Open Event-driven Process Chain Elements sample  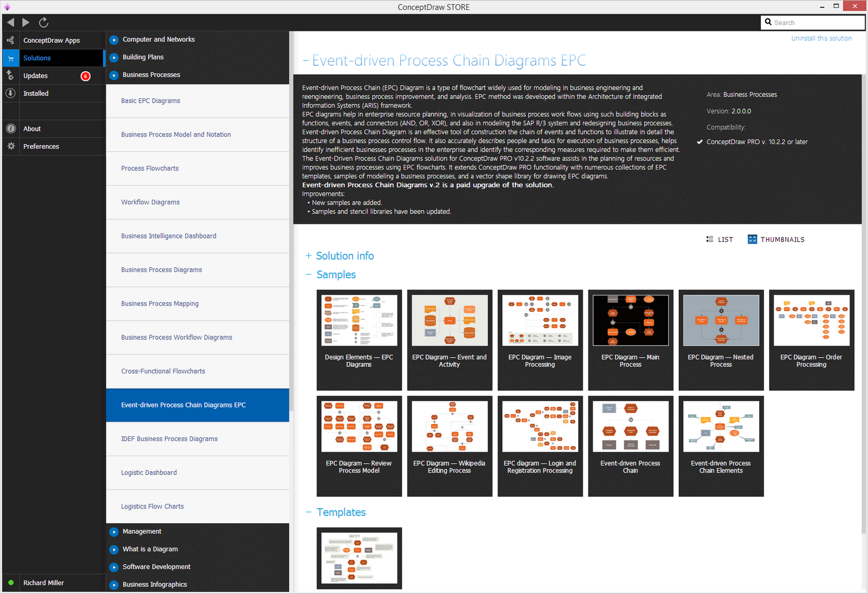(721, 446)
